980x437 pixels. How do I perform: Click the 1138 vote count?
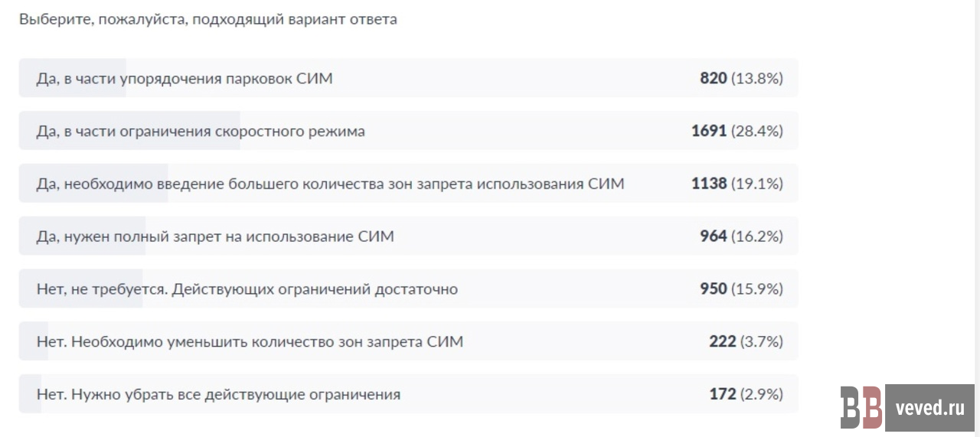coord(708,184)
